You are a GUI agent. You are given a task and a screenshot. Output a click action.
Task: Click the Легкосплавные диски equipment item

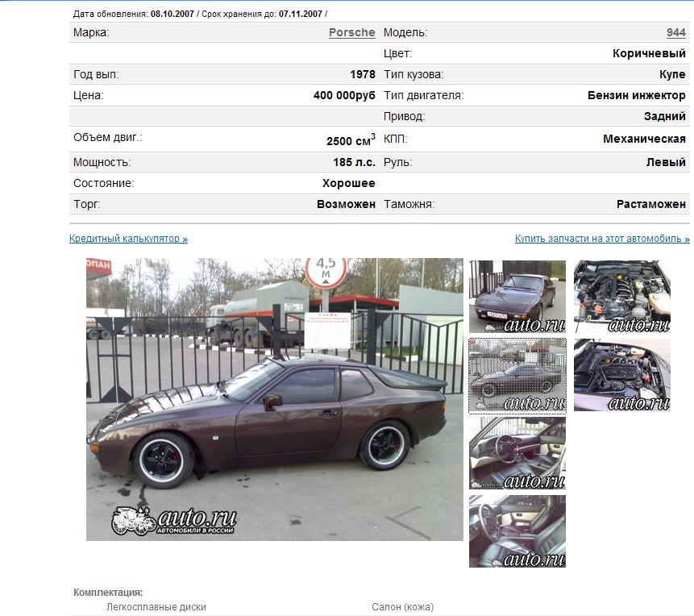point(156,607)
